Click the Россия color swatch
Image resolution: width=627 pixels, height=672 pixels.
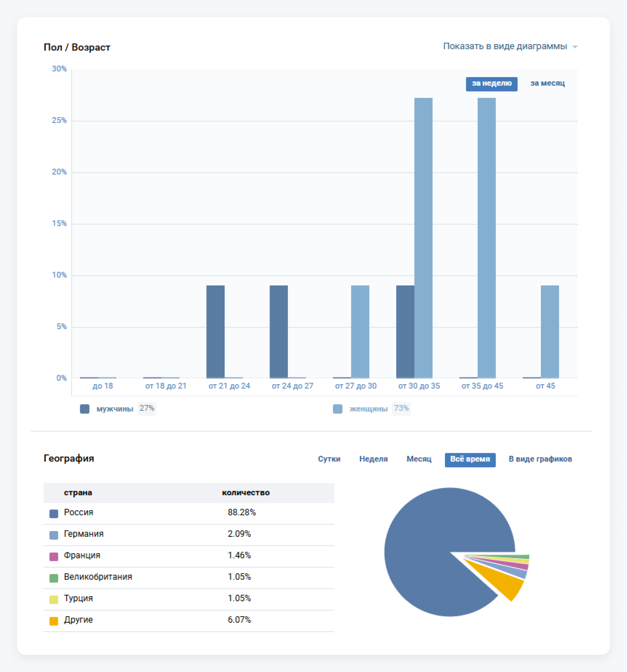tap(53, 513)
